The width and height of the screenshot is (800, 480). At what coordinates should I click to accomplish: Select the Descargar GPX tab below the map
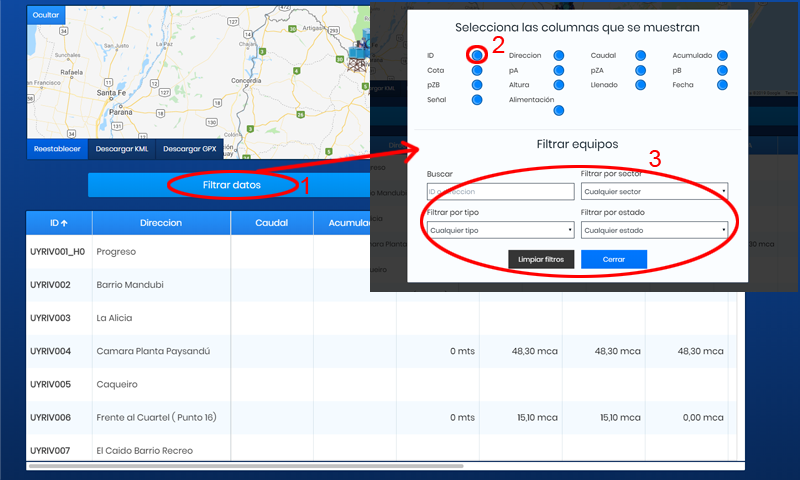tap(189, 149)
